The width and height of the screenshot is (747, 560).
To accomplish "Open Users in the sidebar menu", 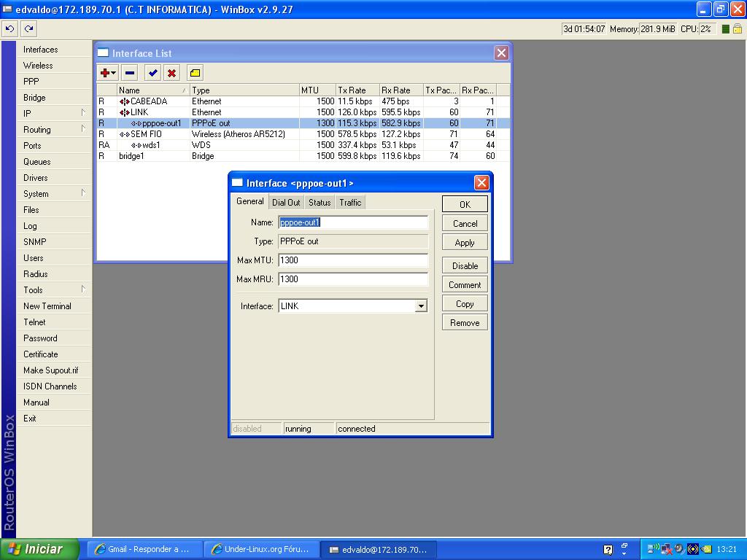I will (54, 258).
